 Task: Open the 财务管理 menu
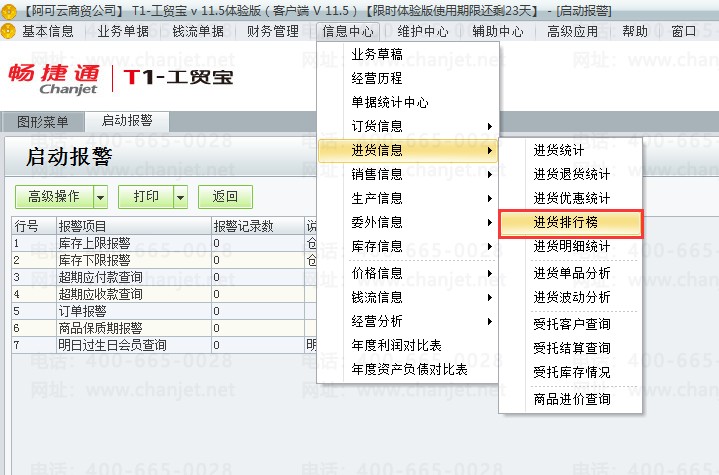click(272, 31)
